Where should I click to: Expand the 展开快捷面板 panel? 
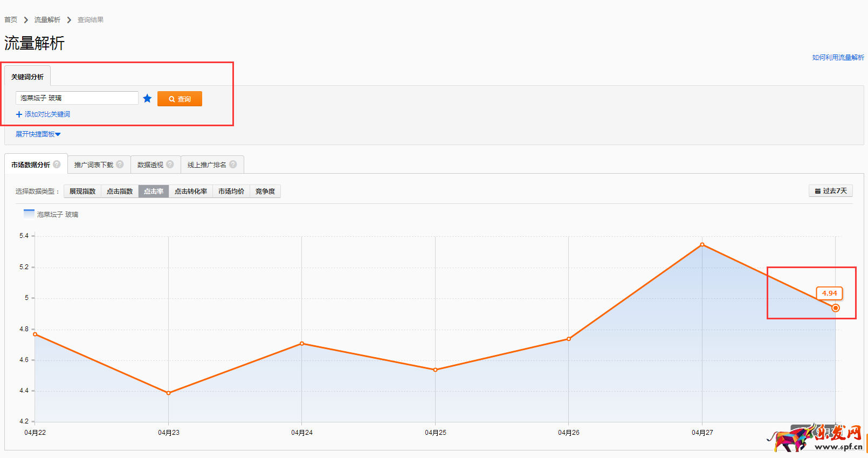coord(38,134)
